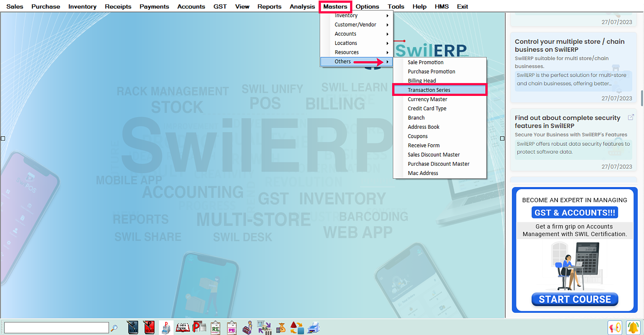Expand Locations submenu
The height and width of the screenshot is (335, 644).
(357, 43)
